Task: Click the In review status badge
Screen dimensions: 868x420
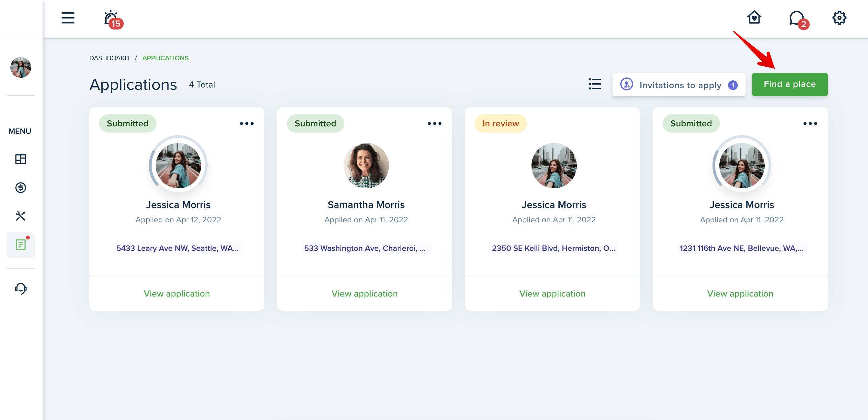Action: (500, 123)
